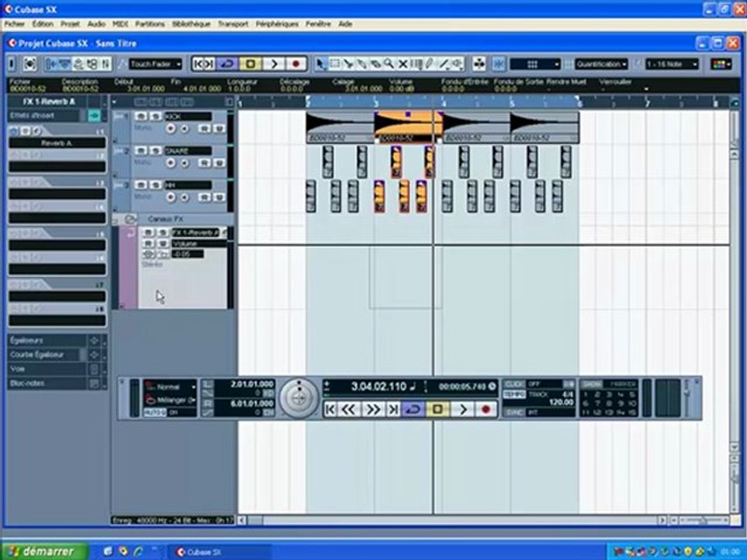Viewport: 747px width, 560px height.
Task: Toggle CLICK in the transport panel
Action: (x=514, y=383)
